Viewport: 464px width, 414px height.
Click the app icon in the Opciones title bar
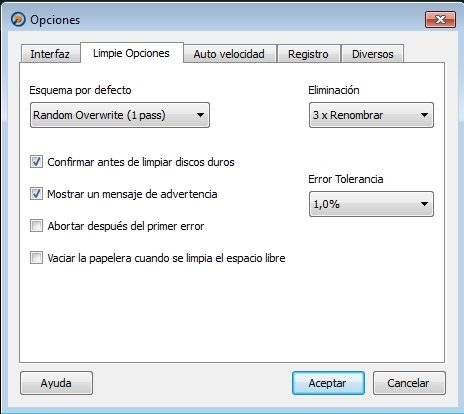tap(18, 19)
